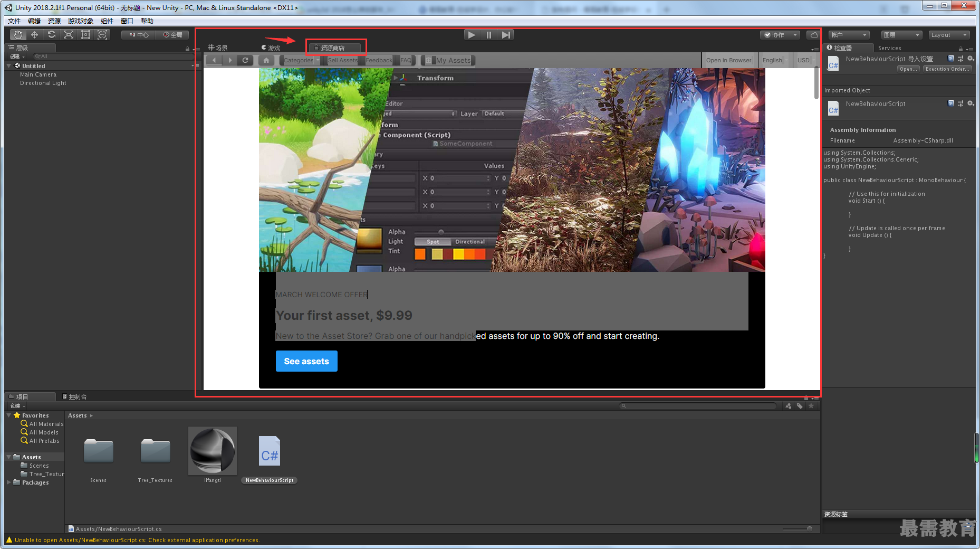Select the combined Transform tool

point(102,35)
